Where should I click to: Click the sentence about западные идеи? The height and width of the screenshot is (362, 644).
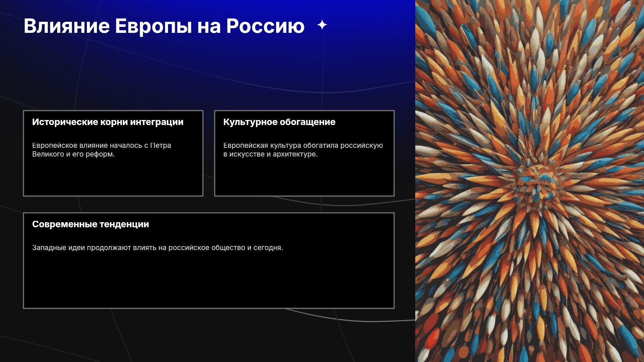point(158,248)
